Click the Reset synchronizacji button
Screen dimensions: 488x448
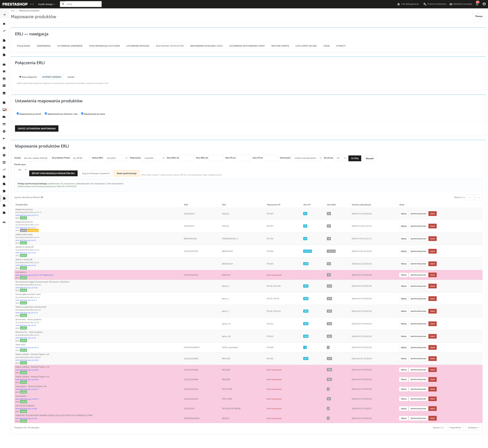pos(127,173)
